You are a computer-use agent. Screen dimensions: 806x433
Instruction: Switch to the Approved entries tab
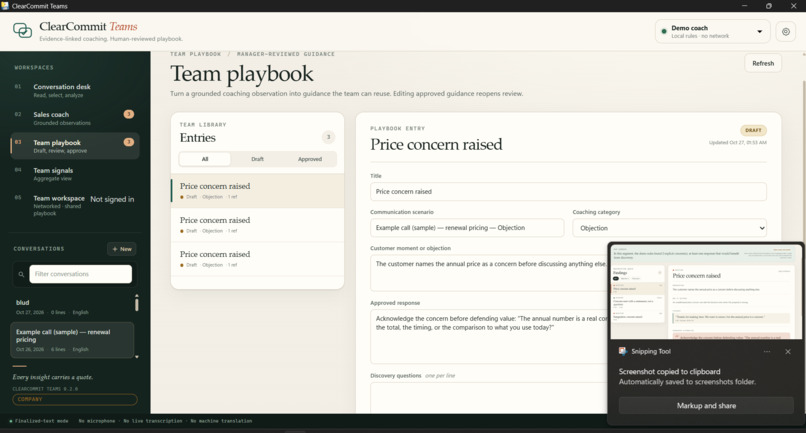click(310, 159)
